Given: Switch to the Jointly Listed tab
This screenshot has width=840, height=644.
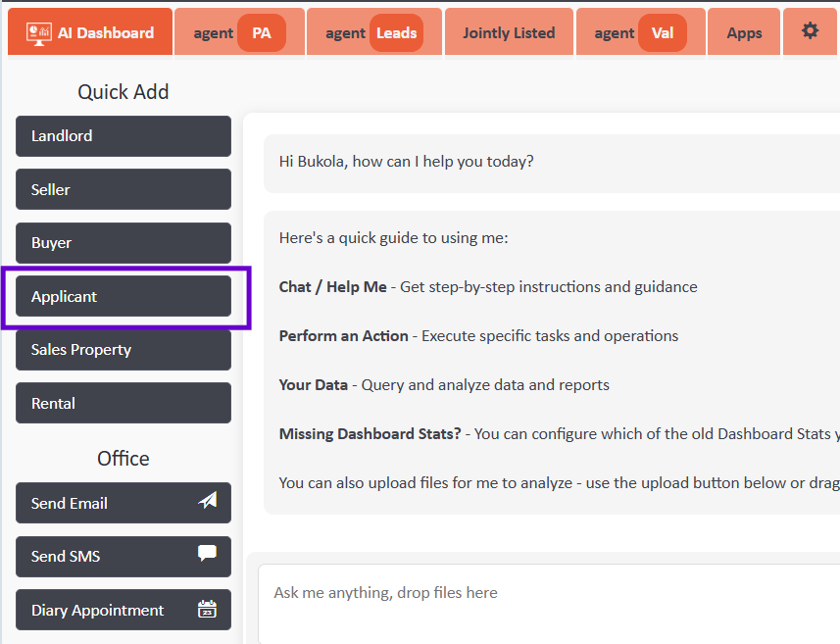Looking at the screenshot, I should point(509,32).
